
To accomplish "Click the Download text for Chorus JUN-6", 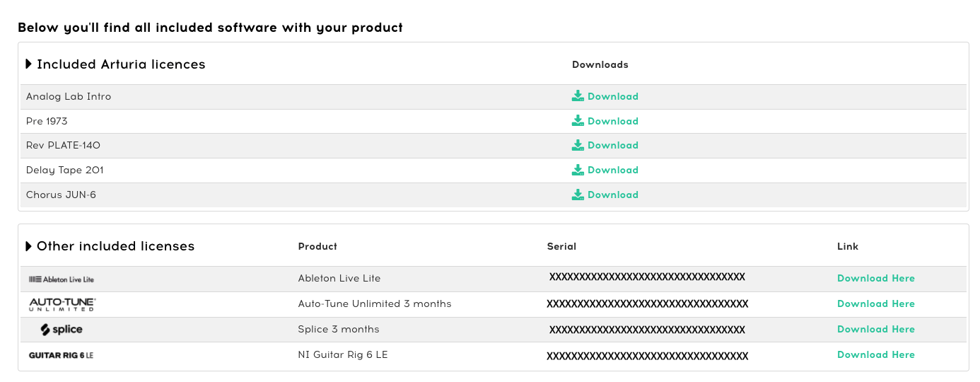I will [x=613, y=195].
